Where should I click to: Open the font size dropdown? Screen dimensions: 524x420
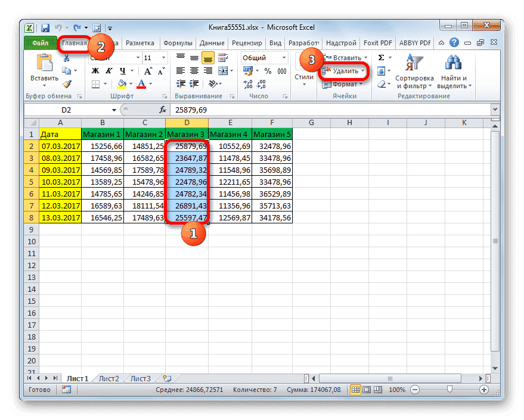tap(163, 57)
